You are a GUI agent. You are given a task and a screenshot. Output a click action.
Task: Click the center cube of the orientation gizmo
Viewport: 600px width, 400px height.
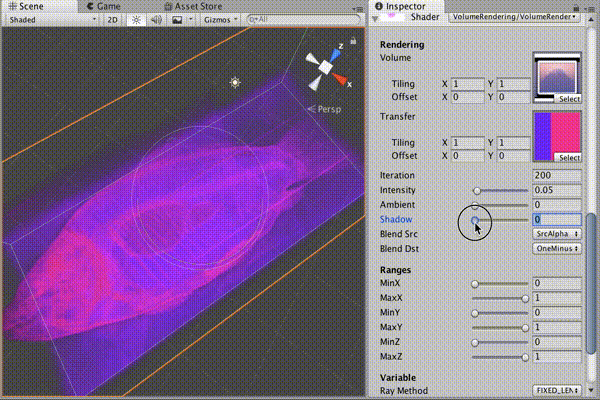pos(325,67)
